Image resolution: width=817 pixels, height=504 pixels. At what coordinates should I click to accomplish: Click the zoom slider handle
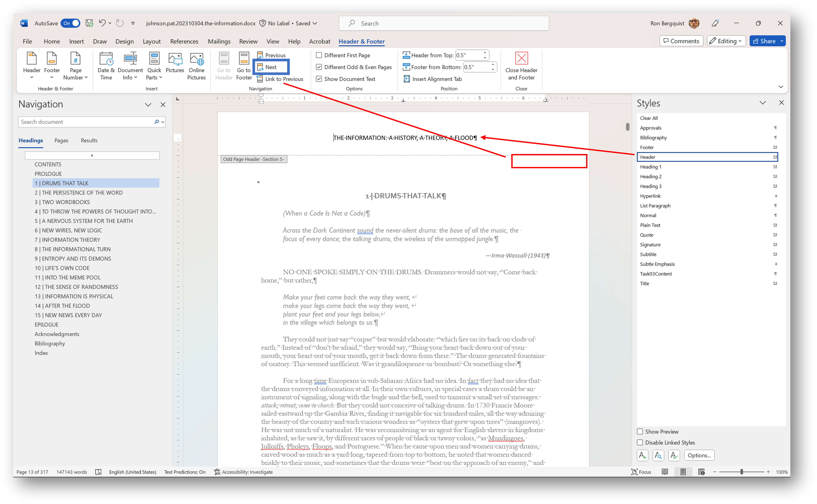pyautogui.click(x=742, y=472)
